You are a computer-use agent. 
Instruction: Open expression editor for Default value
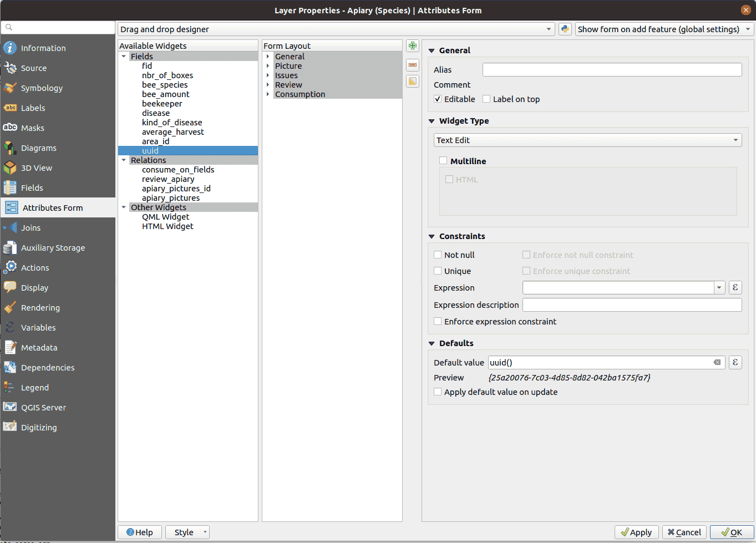click(x=735, y=363)
